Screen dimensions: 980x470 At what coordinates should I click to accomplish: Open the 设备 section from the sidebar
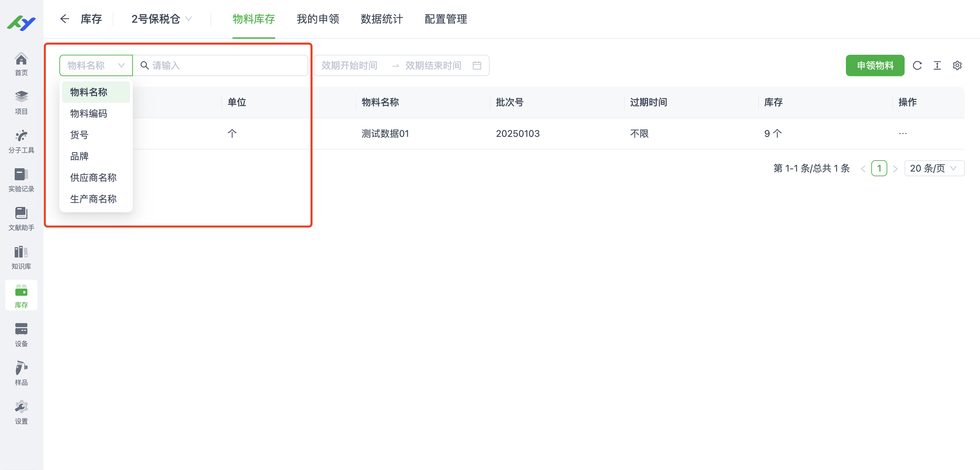(x=21, y=334)
